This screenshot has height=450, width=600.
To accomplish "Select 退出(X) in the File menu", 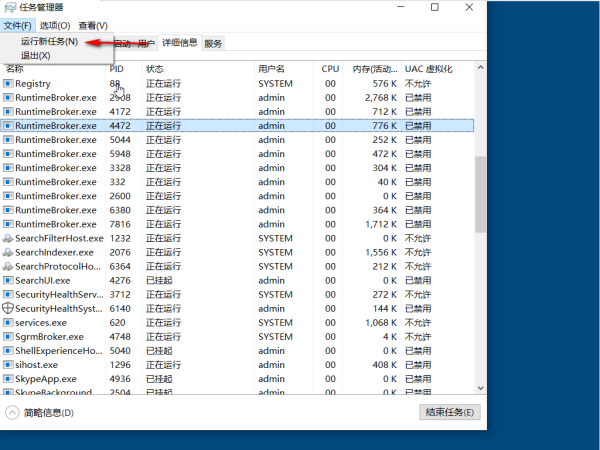I will point(36,56).
